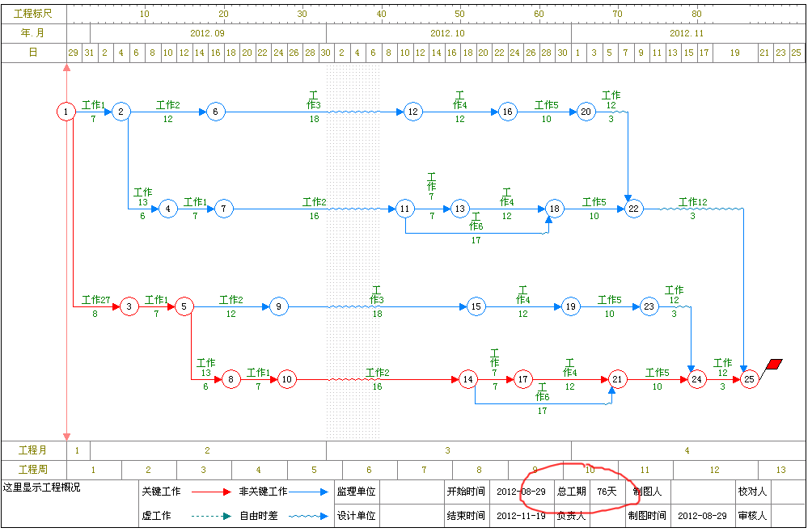Viewport: 812px width, 532px height.
Task: Select node 12
Action: [x=412, y=112]
